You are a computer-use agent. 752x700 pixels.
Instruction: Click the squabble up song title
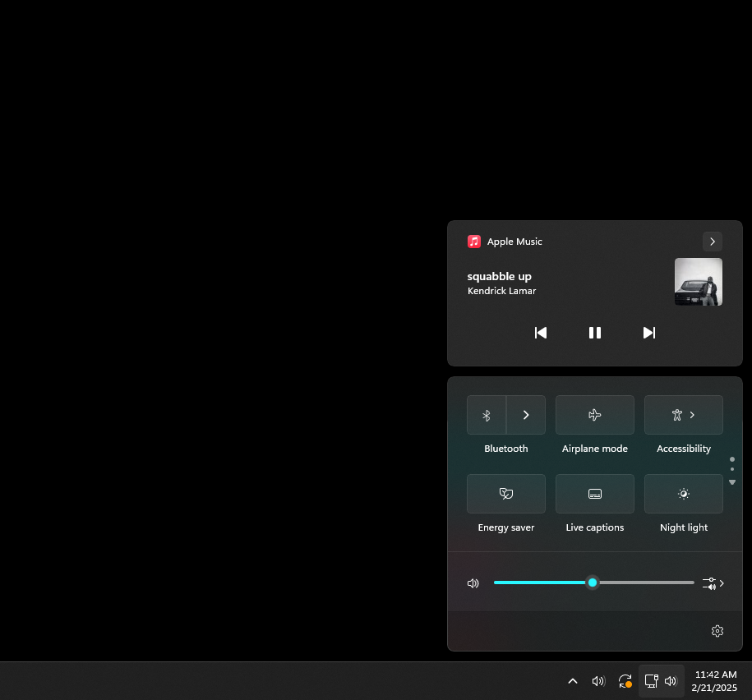click(499, 277)
